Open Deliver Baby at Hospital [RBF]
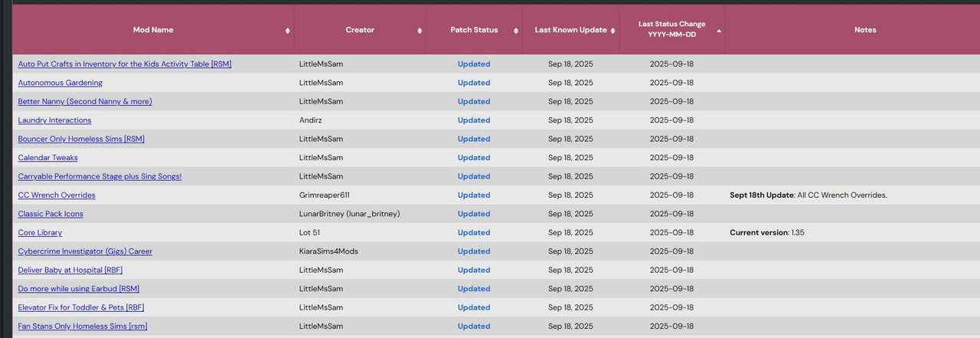This screenshot has width=980, height=338. [71, 270]
